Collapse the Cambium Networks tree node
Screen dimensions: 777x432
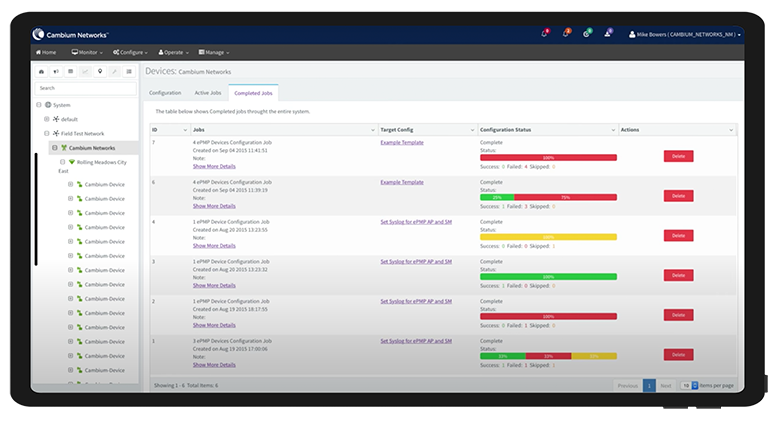pos(55,148)
